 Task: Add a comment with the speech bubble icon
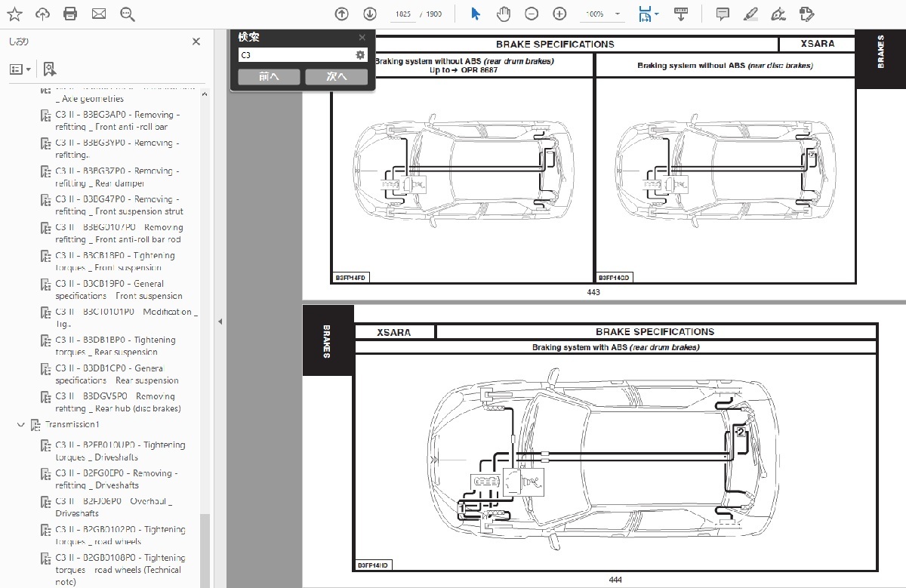tap(723, 14)
